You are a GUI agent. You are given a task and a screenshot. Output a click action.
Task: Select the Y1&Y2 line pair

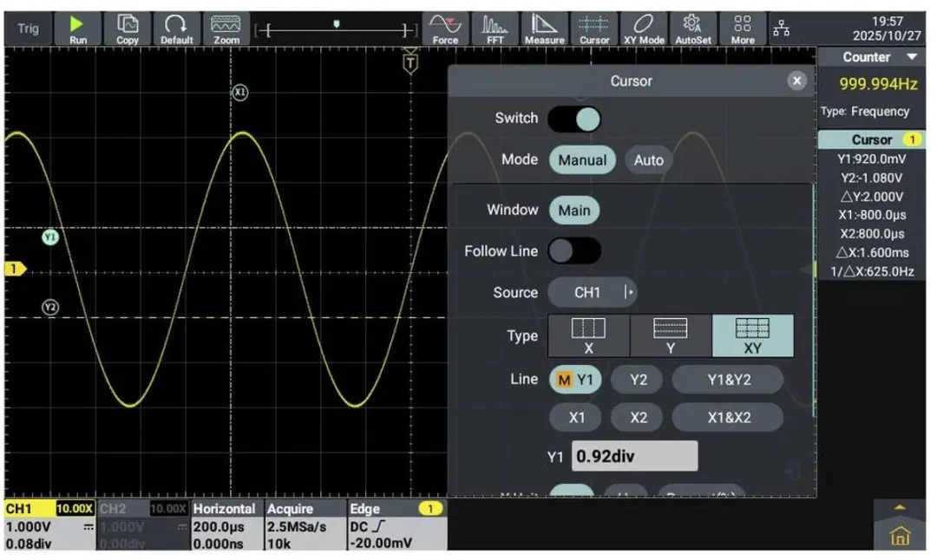[729, 380]
